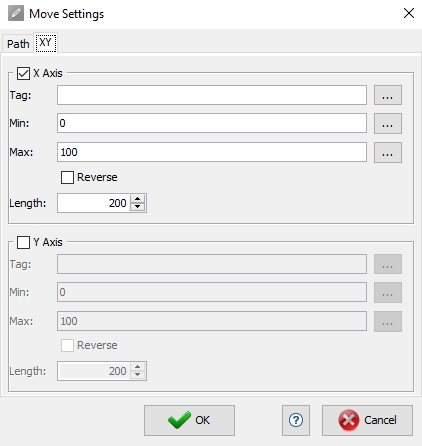Open browse button for X Axis Max
422x446 pixels.
pos(388,153)
